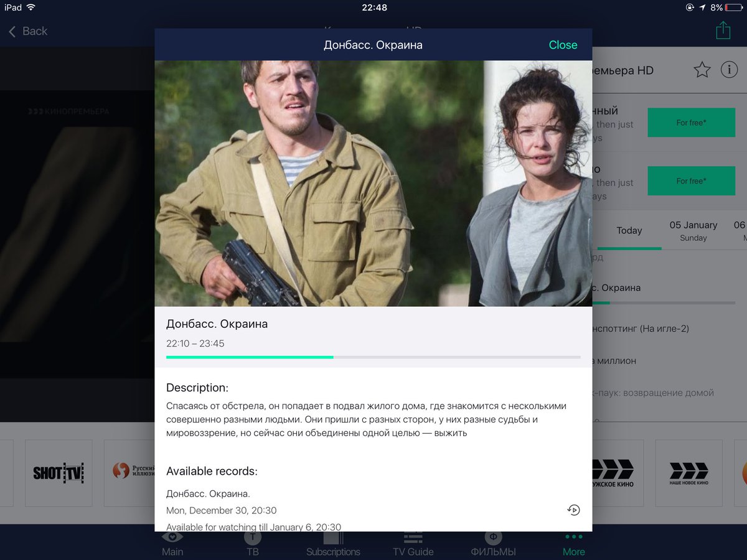747x560 pixels.
Task: Tap the Кинопремьера logo on the video player
Action: [x=68, y=111]
